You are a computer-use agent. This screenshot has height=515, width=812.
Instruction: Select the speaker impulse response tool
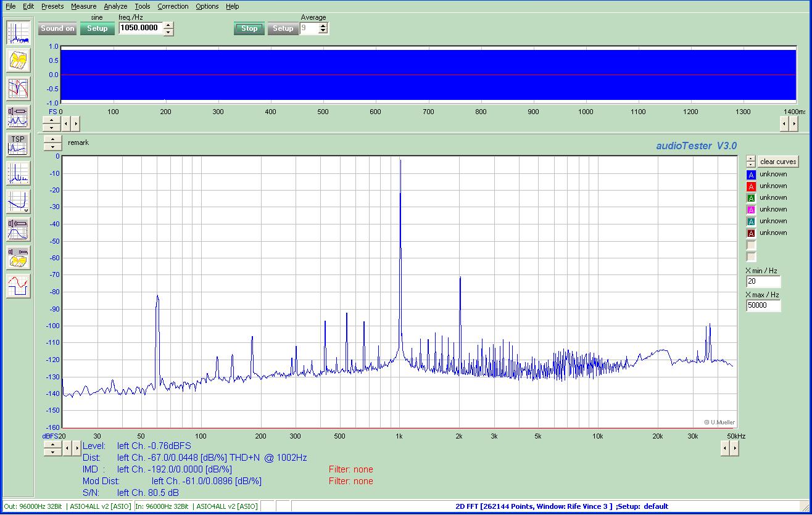click(19, 229)
